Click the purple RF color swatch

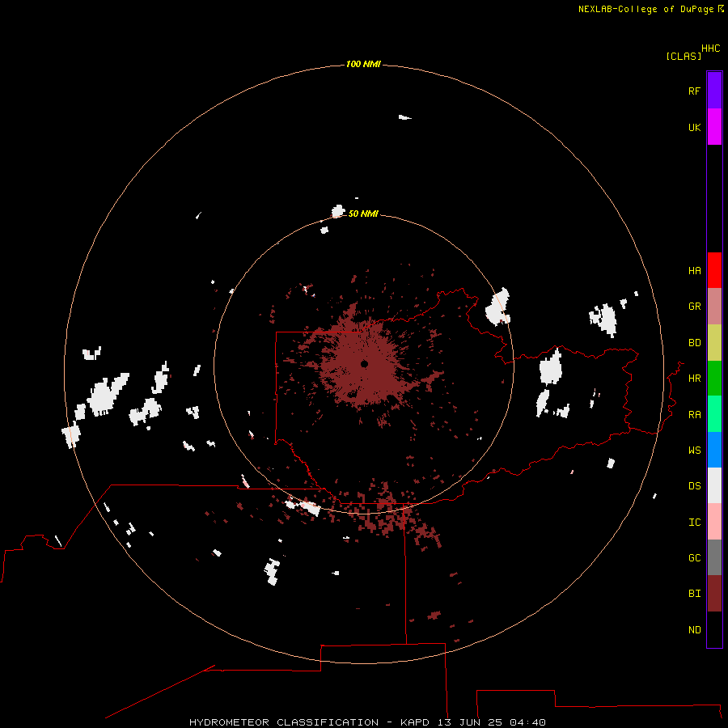pos(714,91)
